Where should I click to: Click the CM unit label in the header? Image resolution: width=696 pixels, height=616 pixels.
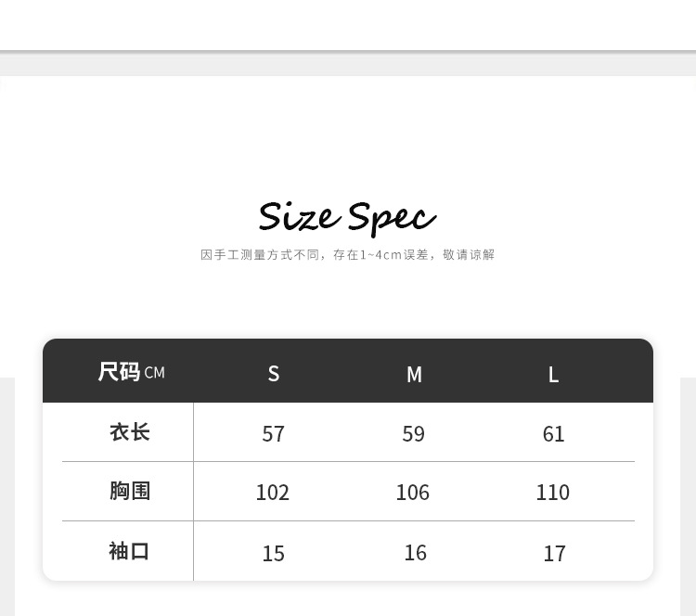point(155,373)
